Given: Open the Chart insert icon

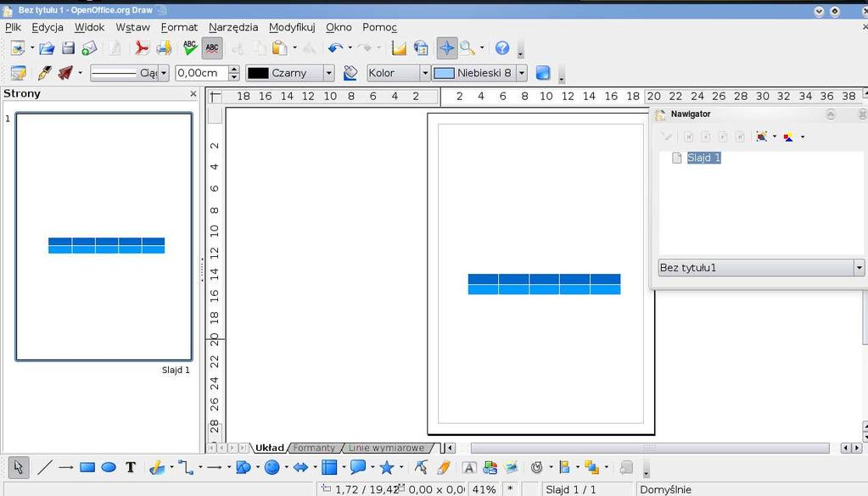Looking at the screenshot, I should [399, 48].
